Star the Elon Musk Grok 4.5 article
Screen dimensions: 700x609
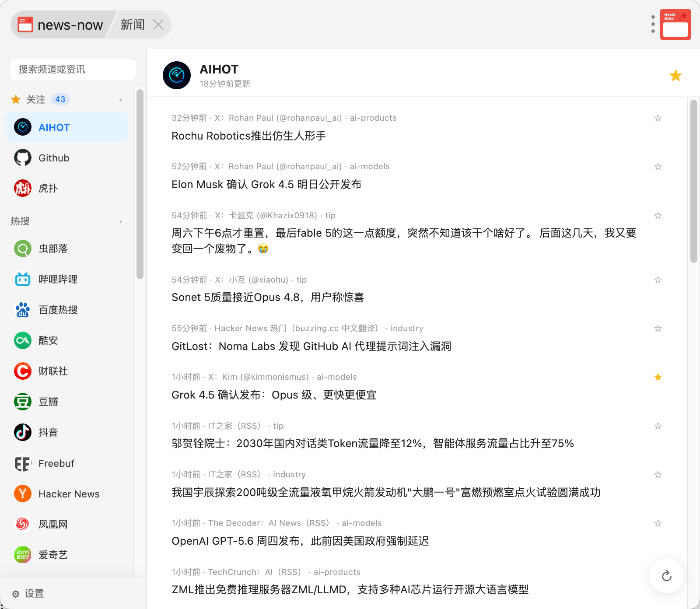pyautogui.click(x=658, y=167)
